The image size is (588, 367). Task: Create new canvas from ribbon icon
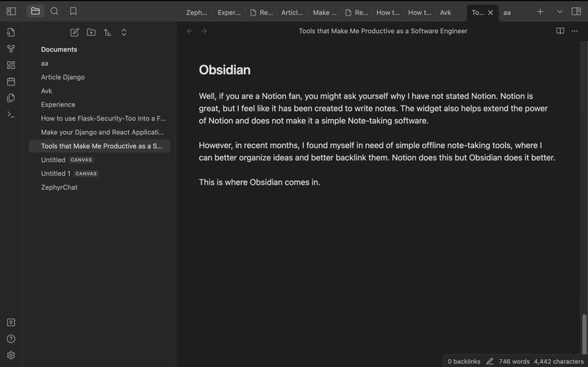click(11, 65)
